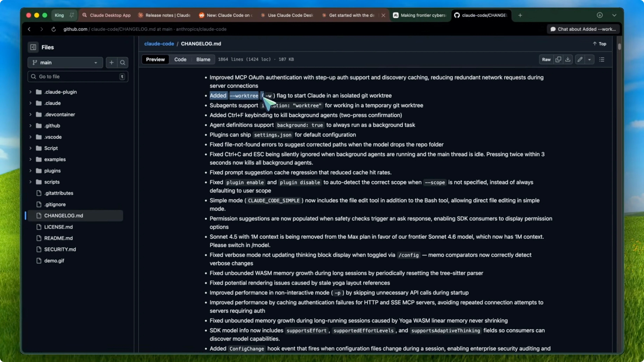Collapse the Files side panel
This screenshot has width=644, height=362.
33,47
